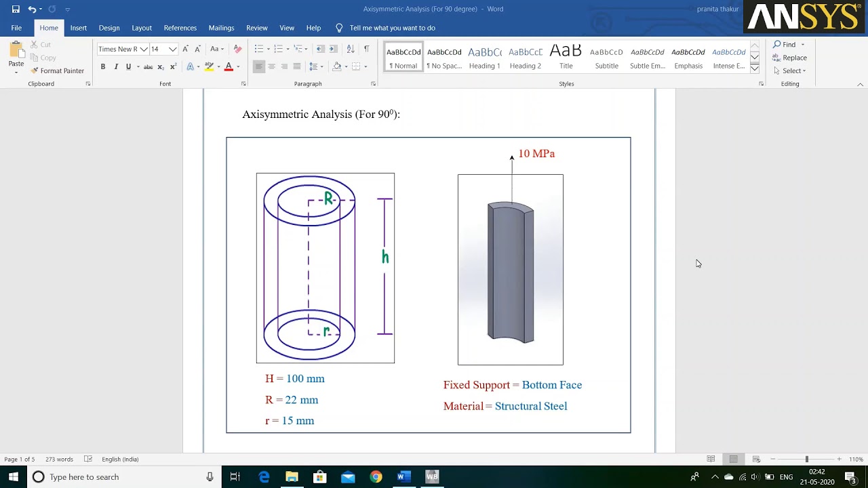Click the Windows search box
Viewport: 868px width, 488px height.
pos(122,477)
